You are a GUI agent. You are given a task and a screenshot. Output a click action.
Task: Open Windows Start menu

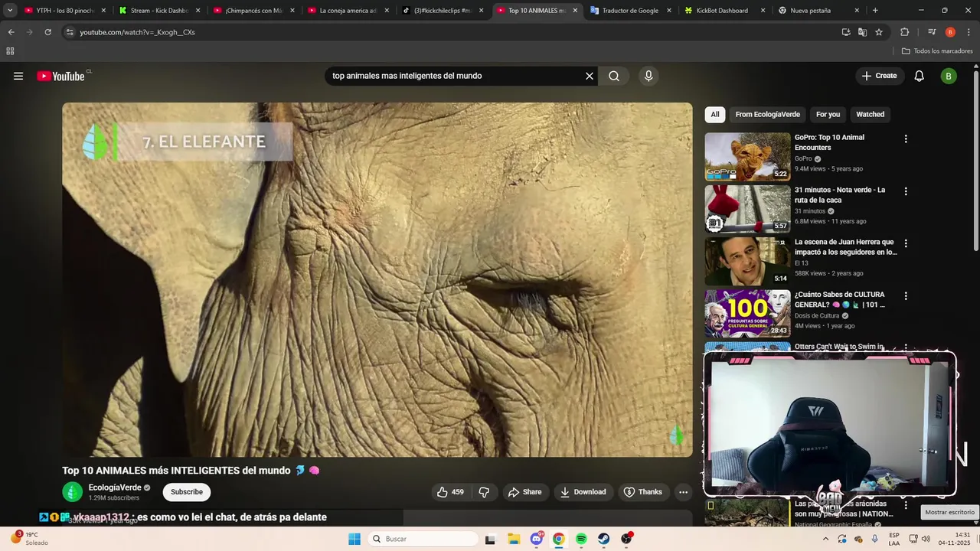point(354,539)
